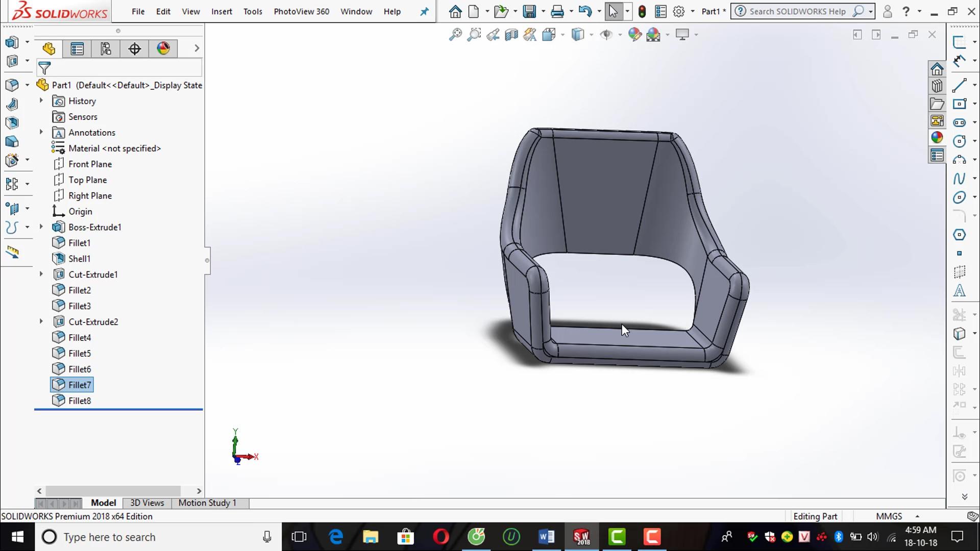Open the Edit Appearance color tool
The height and width of the screenshot is (551, 980).
coord(635,34)
